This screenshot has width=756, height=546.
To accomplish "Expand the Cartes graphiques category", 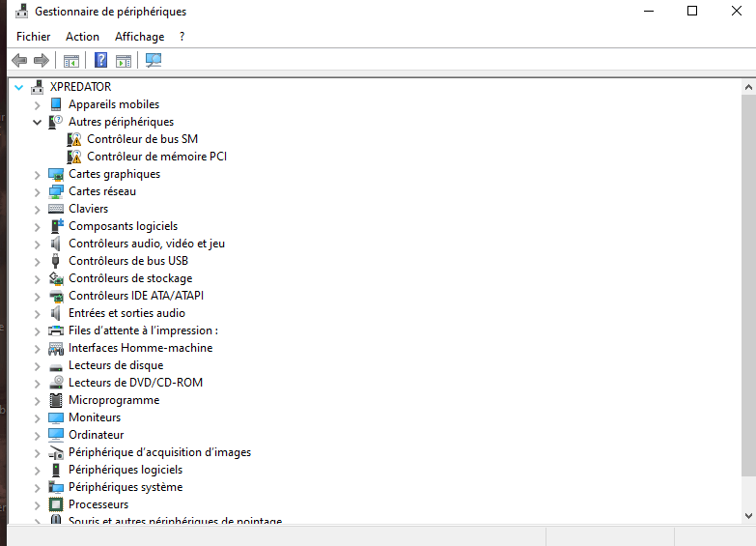I will point(37,175).
